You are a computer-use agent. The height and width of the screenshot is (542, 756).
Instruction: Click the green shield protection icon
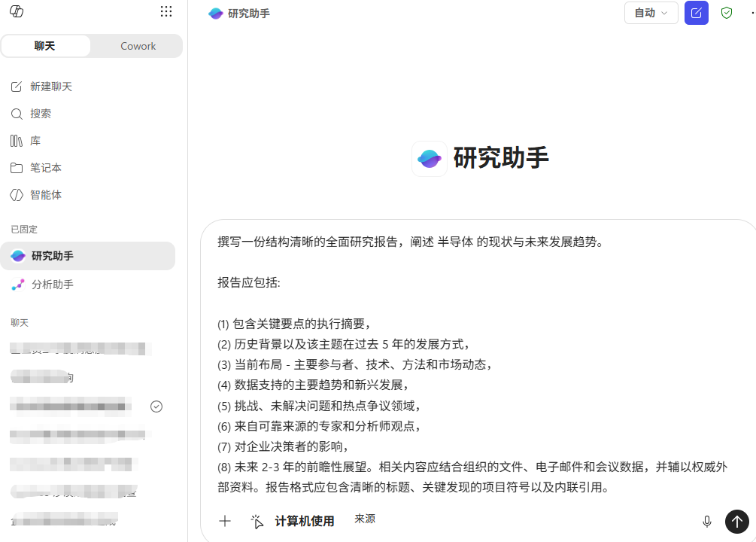click(727, 13)
